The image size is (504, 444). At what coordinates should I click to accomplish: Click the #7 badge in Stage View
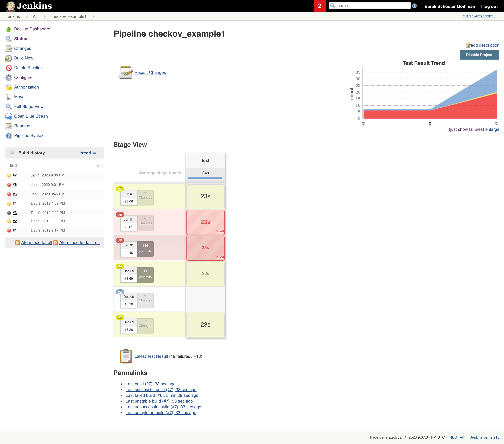pyautogui.click(x=120, y=189)
